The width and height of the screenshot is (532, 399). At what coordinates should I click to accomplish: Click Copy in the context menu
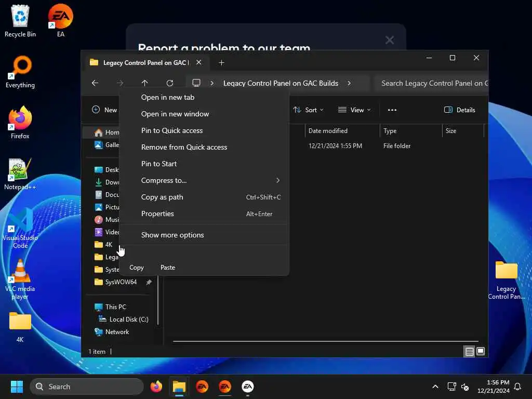(137, 268)
